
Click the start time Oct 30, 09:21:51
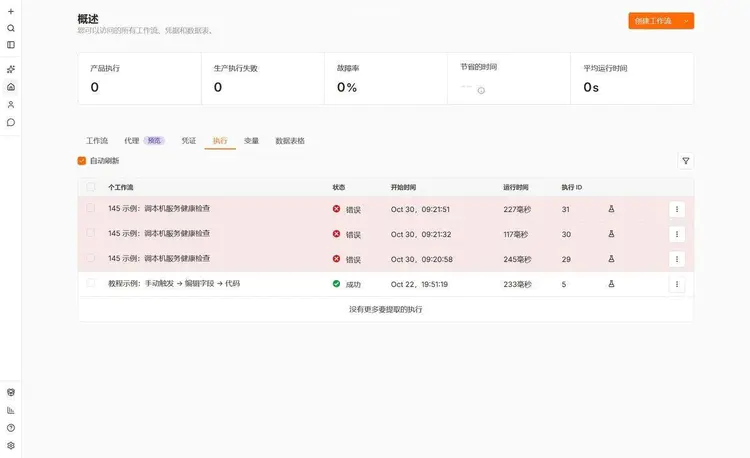pyautogui.click(x=420, y=209)
